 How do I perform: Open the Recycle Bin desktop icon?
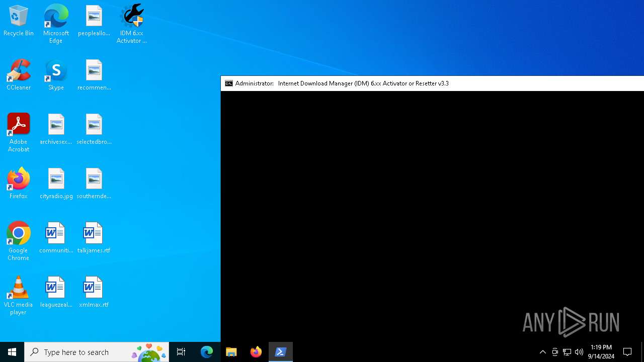19,21
